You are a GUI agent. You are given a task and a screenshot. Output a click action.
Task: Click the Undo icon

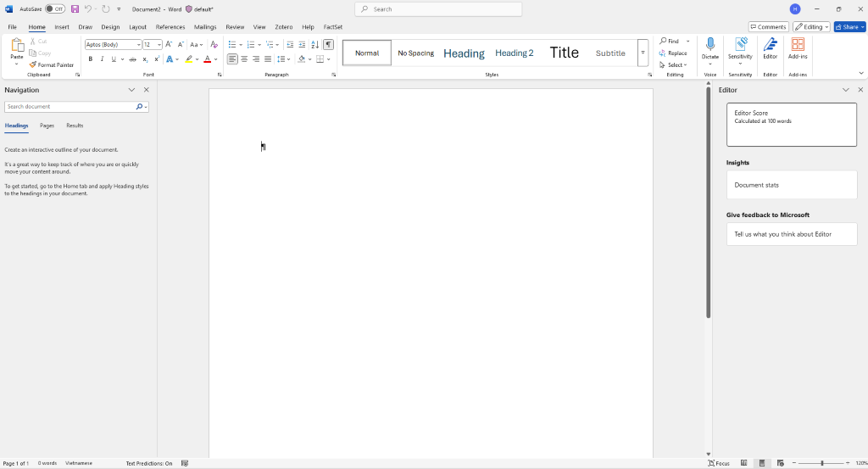87,8
